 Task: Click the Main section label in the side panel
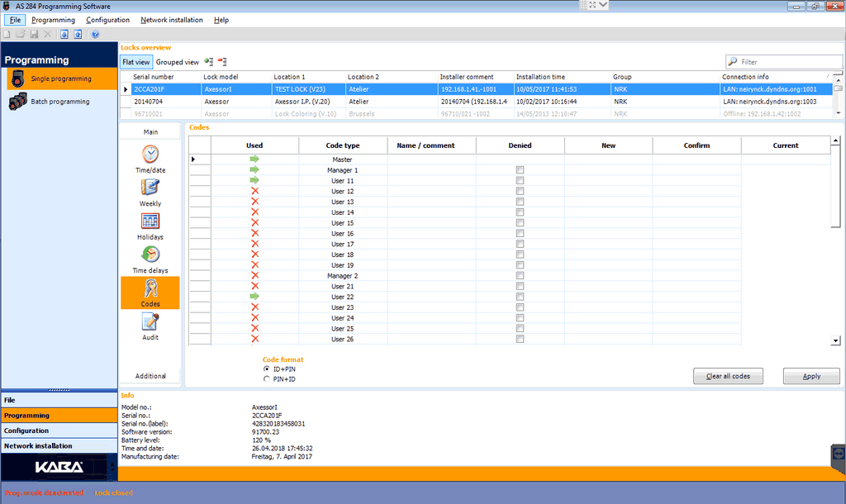[150, 132]
